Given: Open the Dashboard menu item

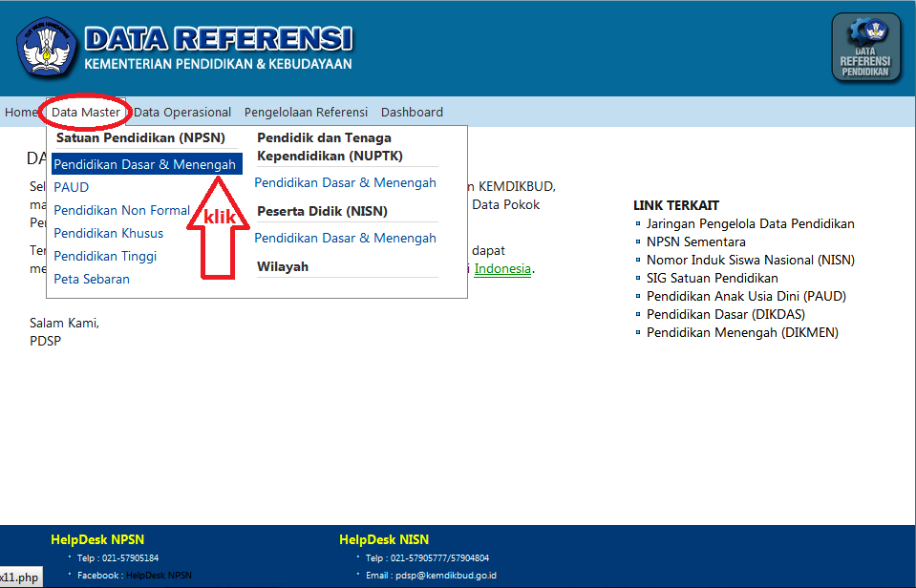Looking at the screenshot, I should 412,112.
